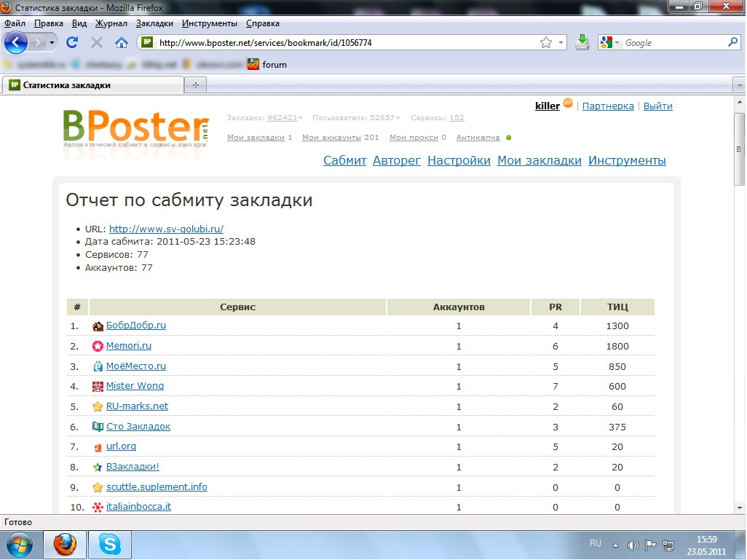
Task: Expand the address bar URL dropdown
Action: click(x=561, y=43)
